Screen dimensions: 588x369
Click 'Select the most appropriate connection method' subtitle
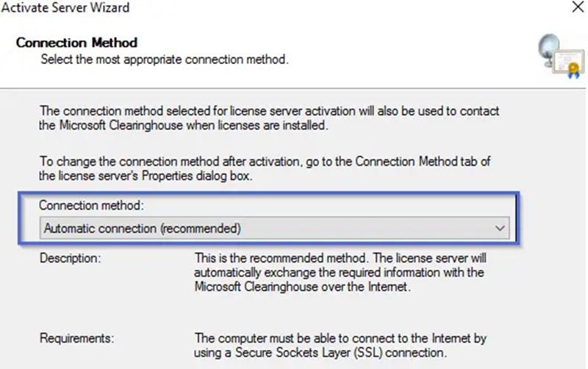165,59
